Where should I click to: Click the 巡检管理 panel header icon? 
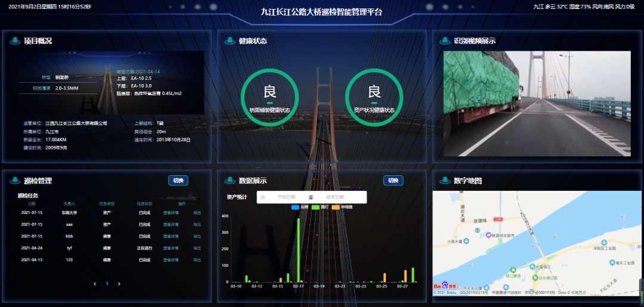(x=15, y=181)
